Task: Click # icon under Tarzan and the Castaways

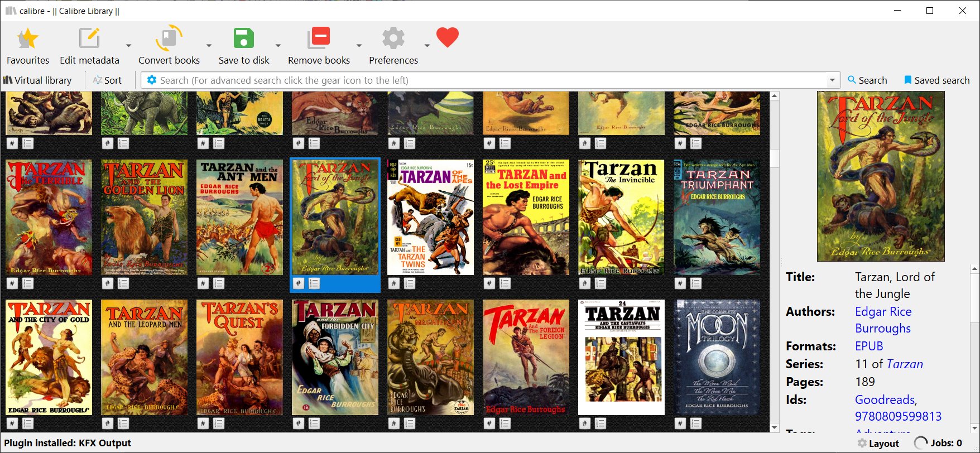Action: (x=585, y=423)
